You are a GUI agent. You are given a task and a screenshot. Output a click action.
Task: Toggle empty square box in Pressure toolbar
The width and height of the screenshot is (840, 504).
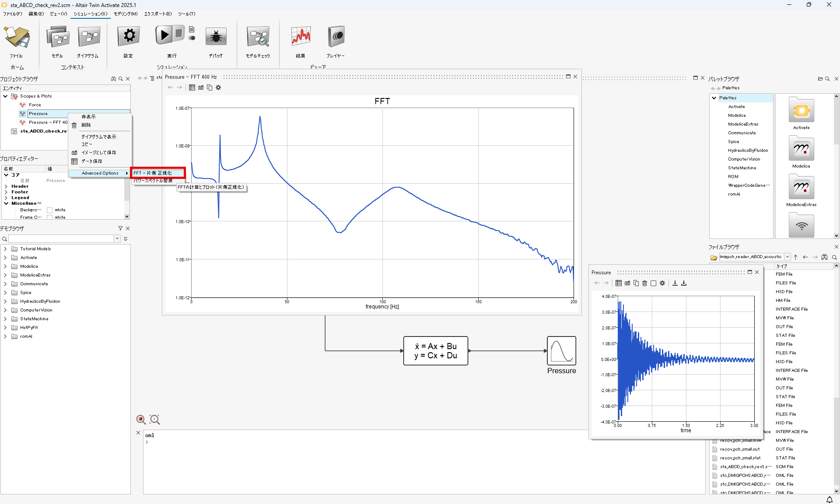(x=653, y=283)
